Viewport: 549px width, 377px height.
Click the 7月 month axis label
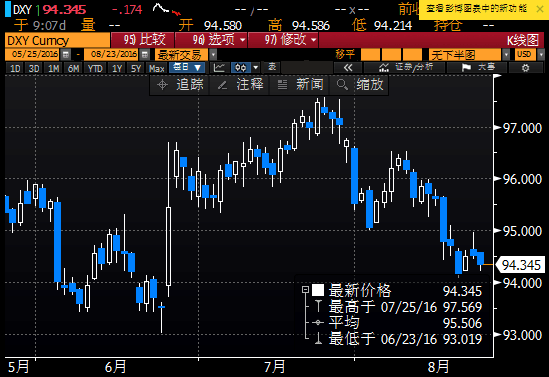pos(274,366)
